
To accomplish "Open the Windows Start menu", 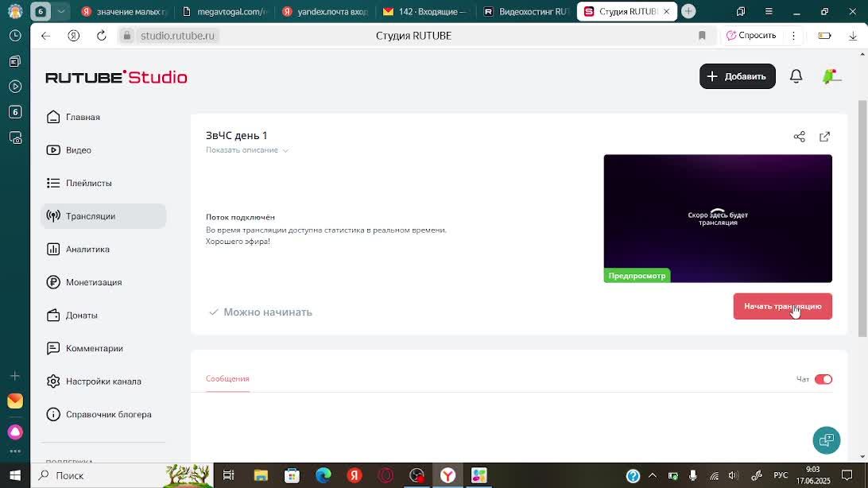I will [15, 475].
